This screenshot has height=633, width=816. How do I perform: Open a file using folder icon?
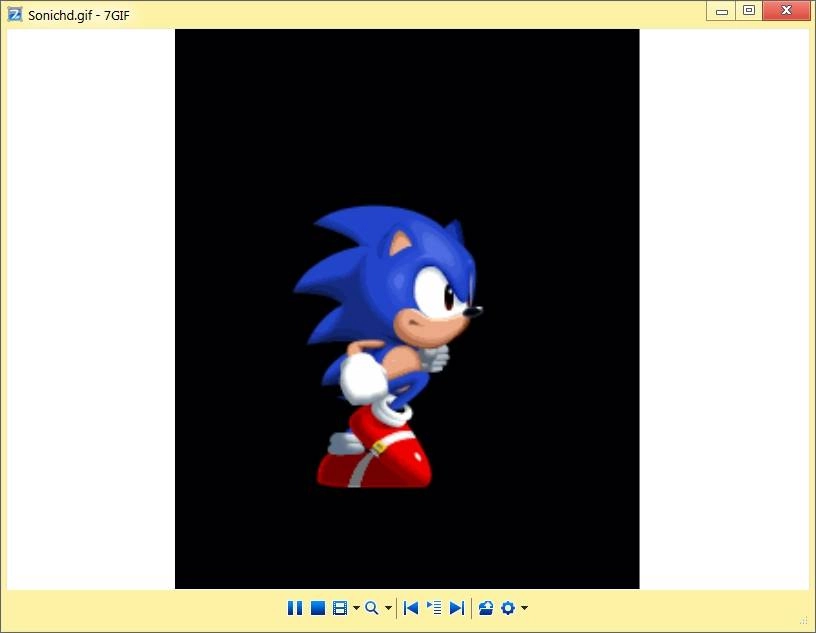point(486,608)
